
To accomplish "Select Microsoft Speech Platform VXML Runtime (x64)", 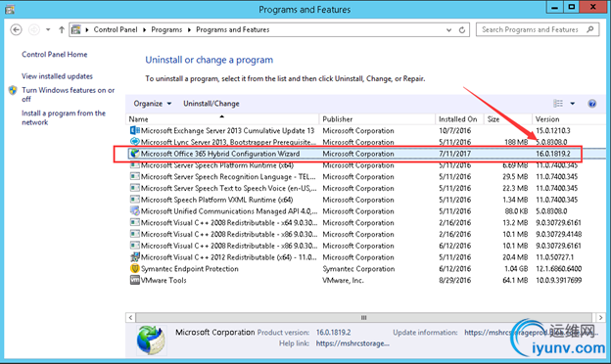I will click(216, 200).
